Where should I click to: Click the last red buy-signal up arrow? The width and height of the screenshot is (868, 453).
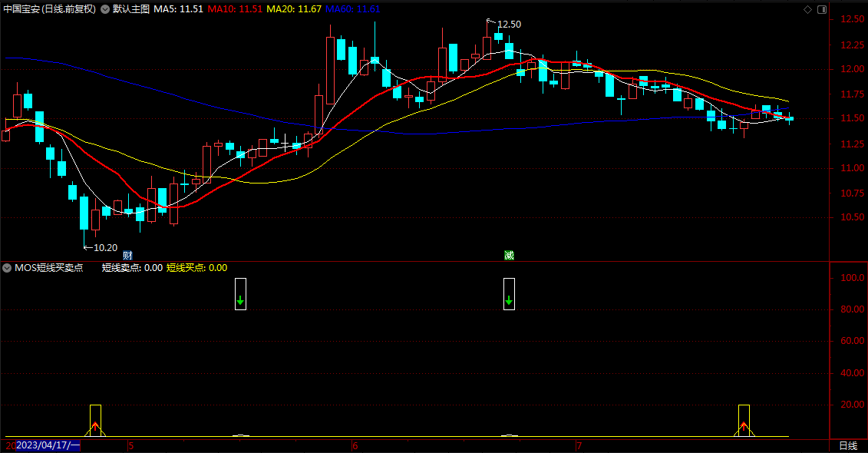(744, 426)
